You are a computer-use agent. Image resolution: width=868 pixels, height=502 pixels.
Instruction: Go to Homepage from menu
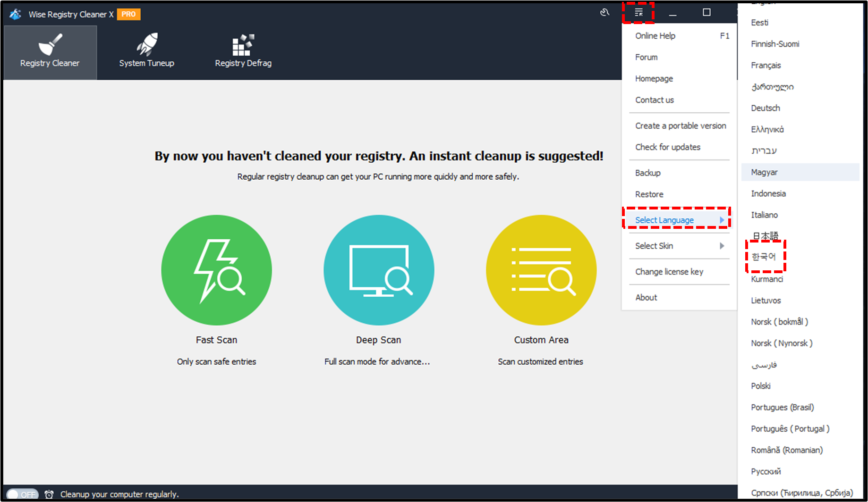[x=679, y=78]
